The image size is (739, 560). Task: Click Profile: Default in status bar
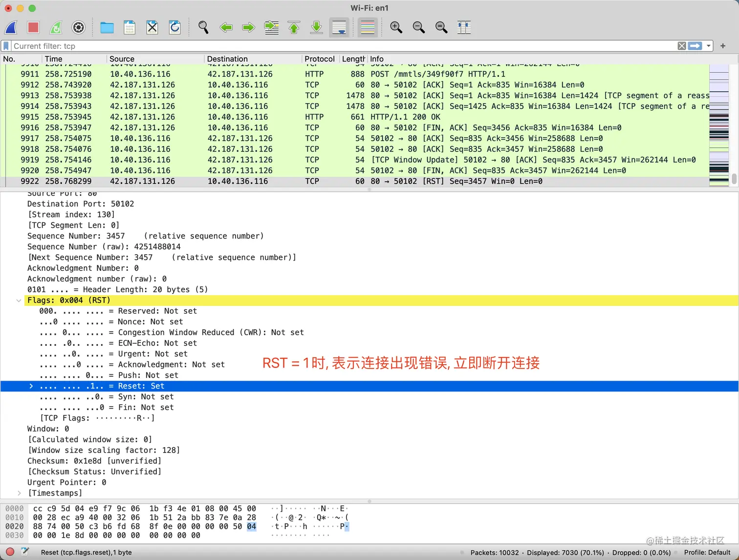point(707,553)
